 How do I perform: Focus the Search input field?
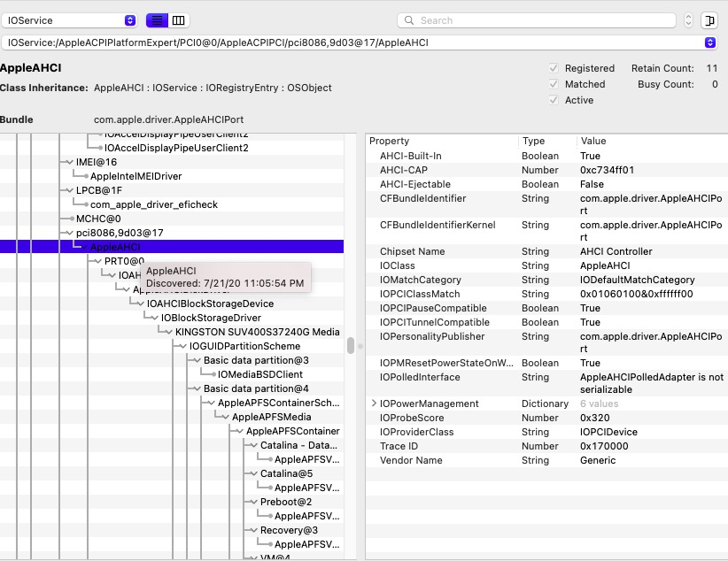(537, 20)
